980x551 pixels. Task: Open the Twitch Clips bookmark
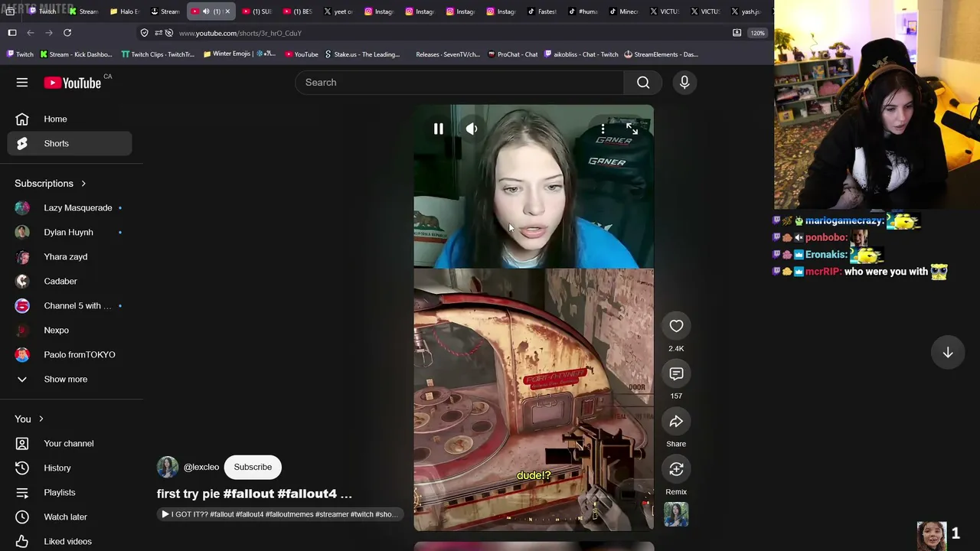[158, 54]
